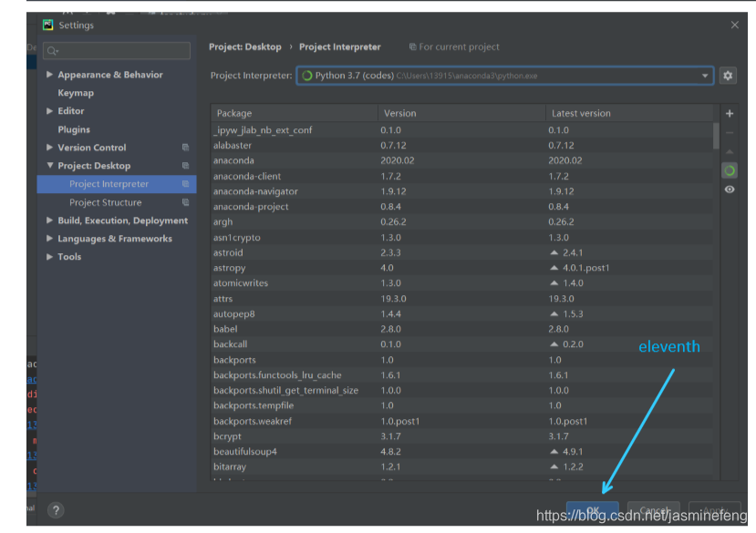This screenshot has height=533, width=756.
Task: Click the upgrade arrow next to backcall 0.2.0
Action: coord(554,344)
